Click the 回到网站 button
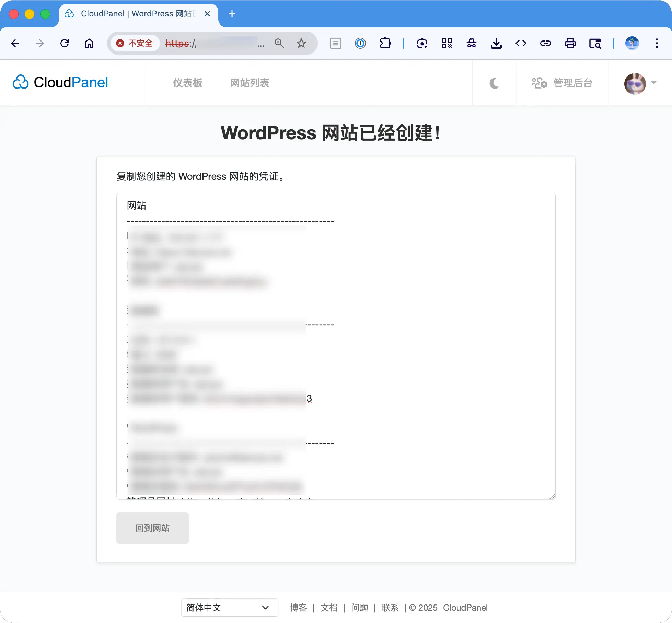The height and width of the screenshot is (623, 672). [152, 528]
